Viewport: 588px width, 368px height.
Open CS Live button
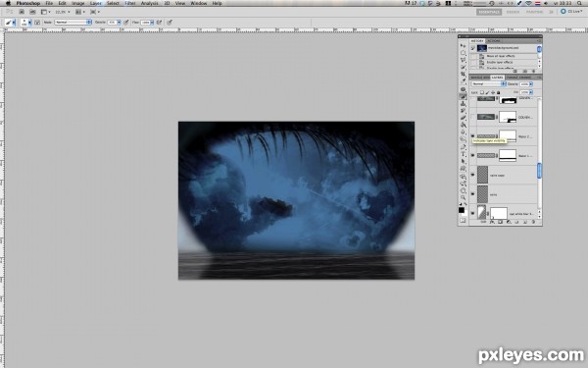(572, 12)
